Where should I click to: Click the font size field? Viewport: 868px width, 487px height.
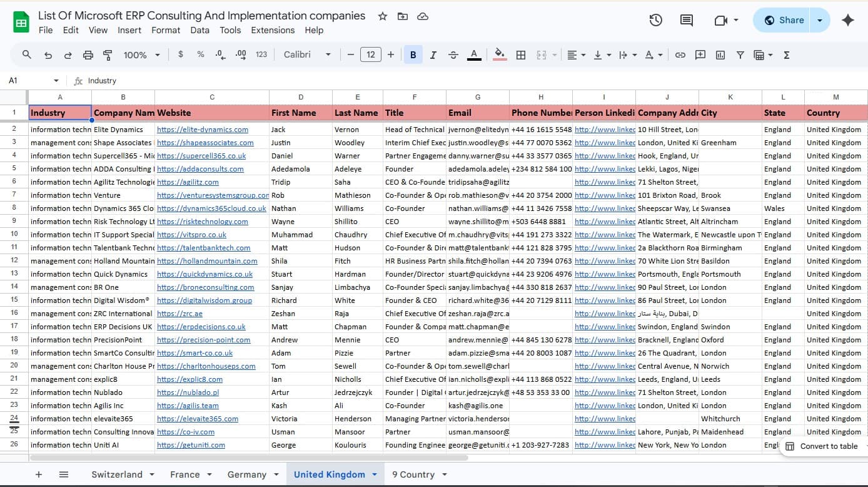(x=371, y=54)
